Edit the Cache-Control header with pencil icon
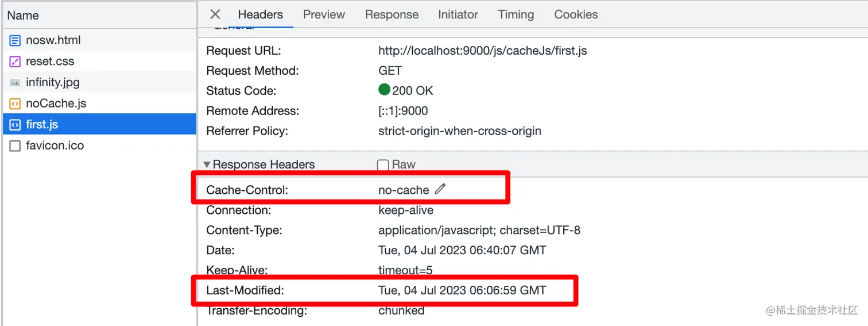Viewport: 868px width, 326px height. point(440,189)
